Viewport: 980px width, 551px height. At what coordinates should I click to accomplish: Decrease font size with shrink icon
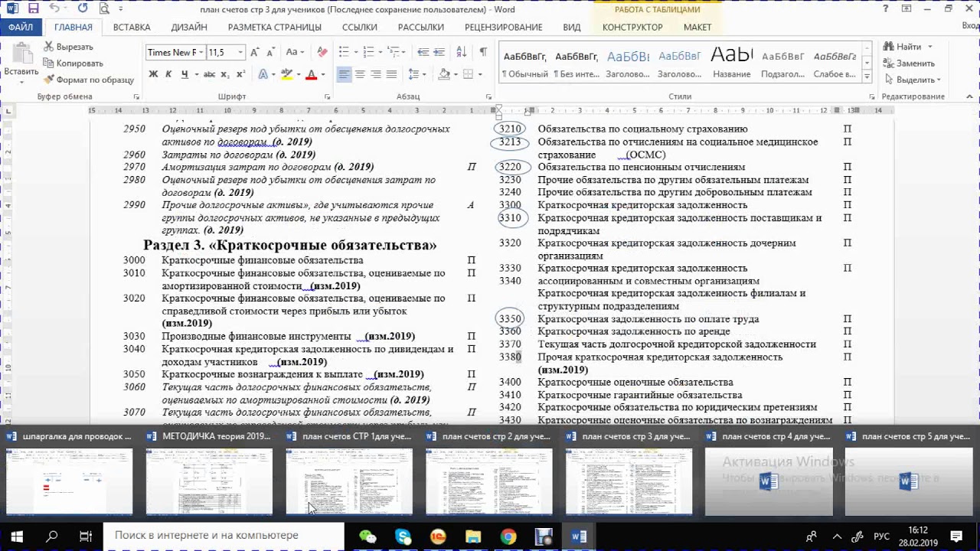pos(271,52)
